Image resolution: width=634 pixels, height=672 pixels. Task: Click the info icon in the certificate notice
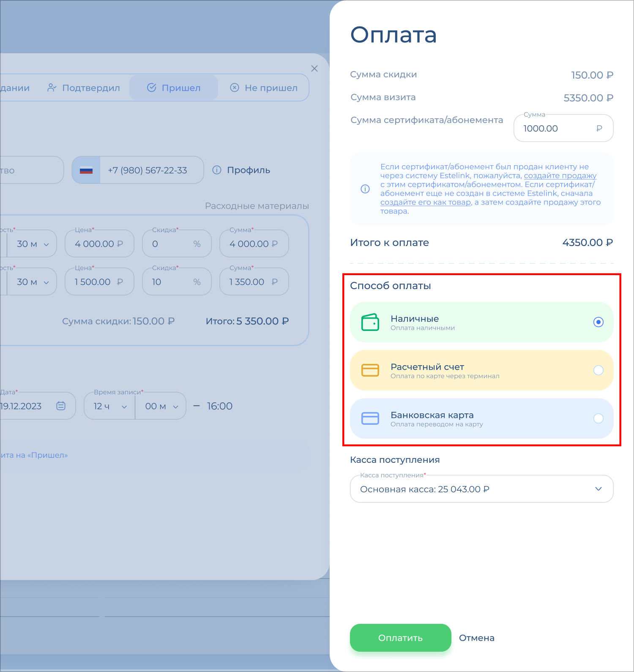[x=365, y=189]
